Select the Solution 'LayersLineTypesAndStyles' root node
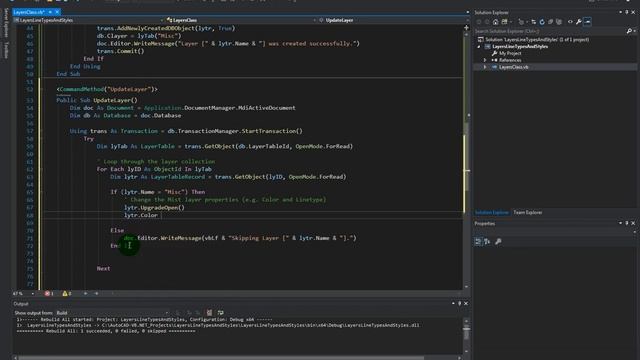This screenshot has height=360, width=640. tap(533, 40)
